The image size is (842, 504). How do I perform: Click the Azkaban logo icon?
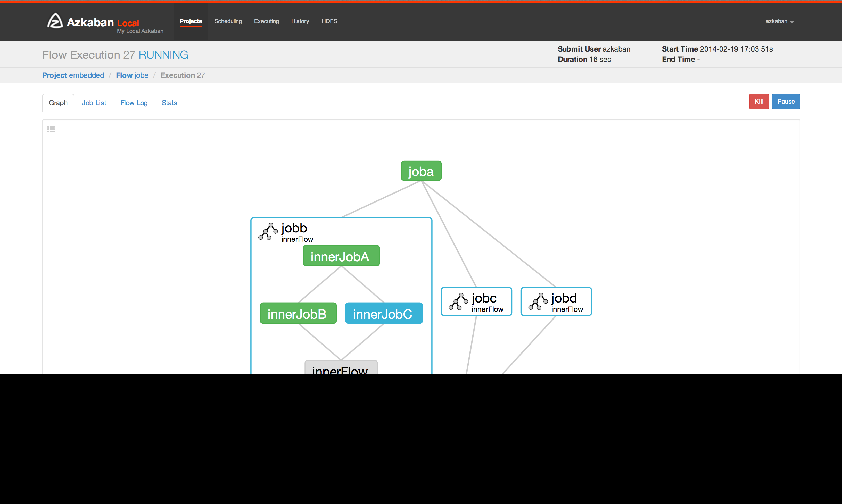pyautogui.click(x=55, y=21)
